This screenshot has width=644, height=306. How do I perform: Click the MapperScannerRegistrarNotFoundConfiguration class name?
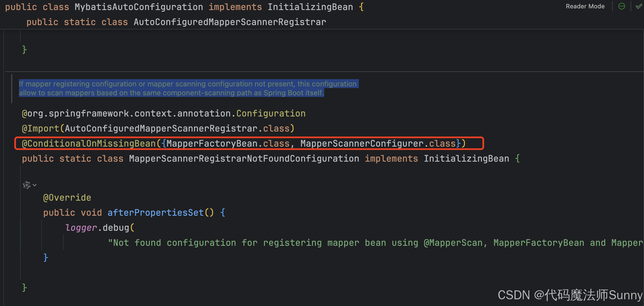(244, 159)
